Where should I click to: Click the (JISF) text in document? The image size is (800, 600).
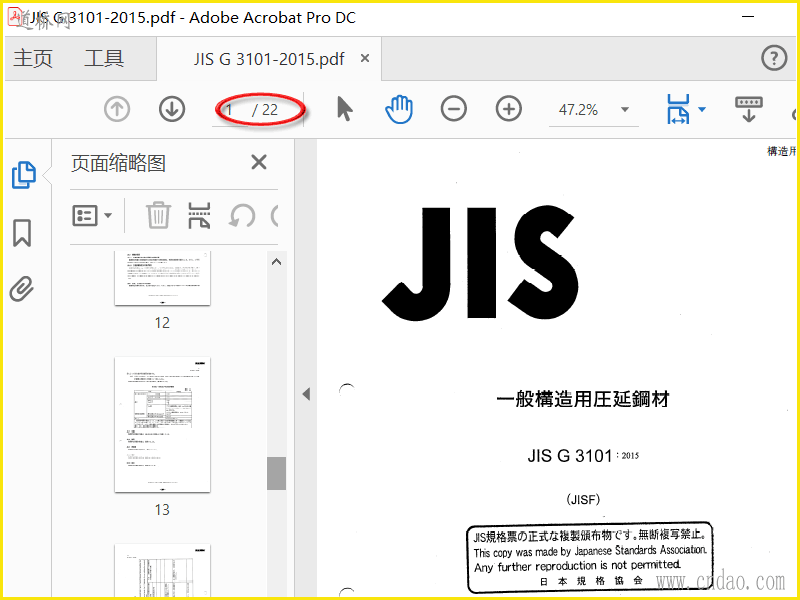point(583,499)
